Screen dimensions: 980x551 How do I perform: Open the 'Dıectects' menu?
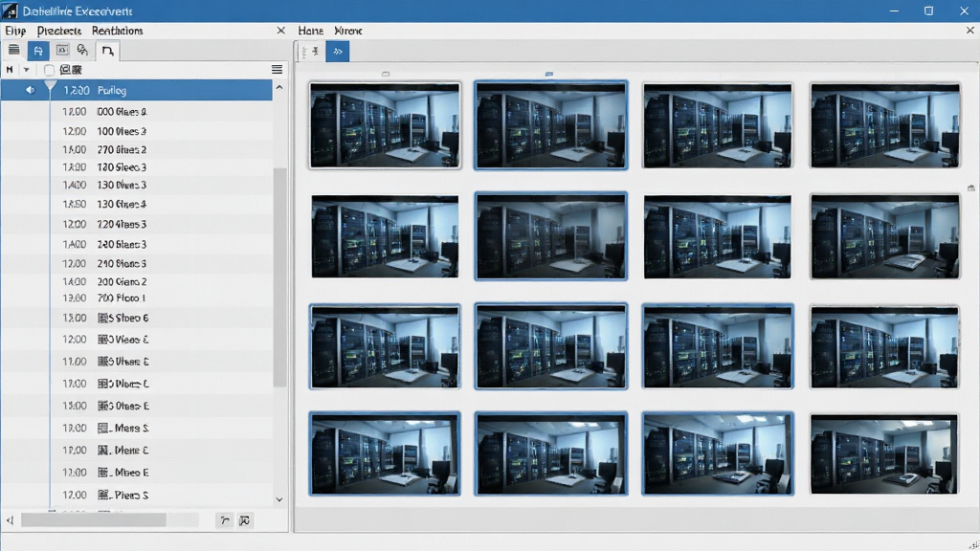pos(58,31)
